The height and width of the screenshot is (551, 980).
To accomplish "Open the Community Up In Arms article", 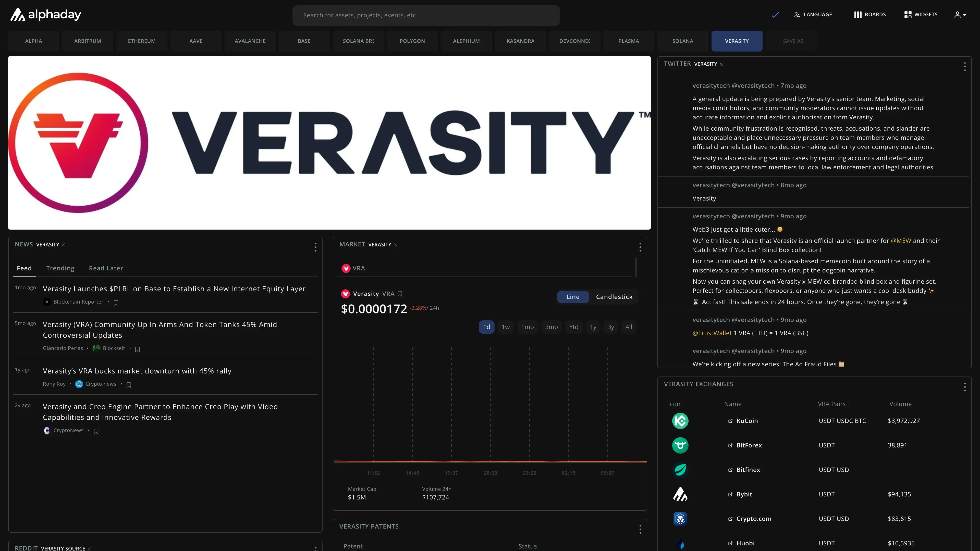I will pos(160,330).
